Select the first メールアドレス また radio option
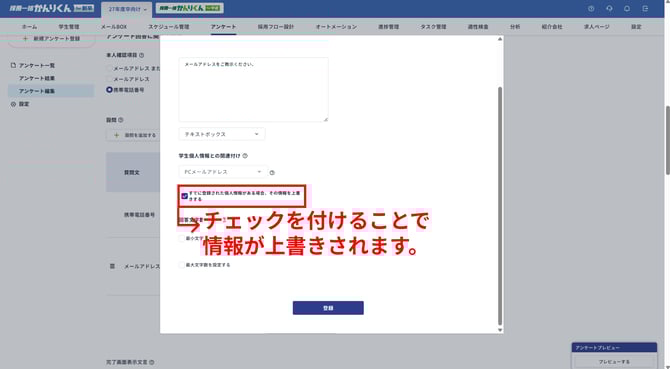The image size is (670, 369). (109, 68)
